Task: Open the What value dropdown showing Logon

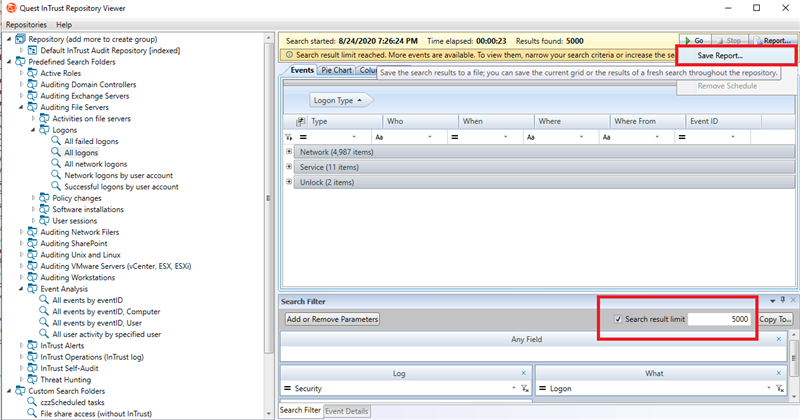Action: [x=768, y=388]
